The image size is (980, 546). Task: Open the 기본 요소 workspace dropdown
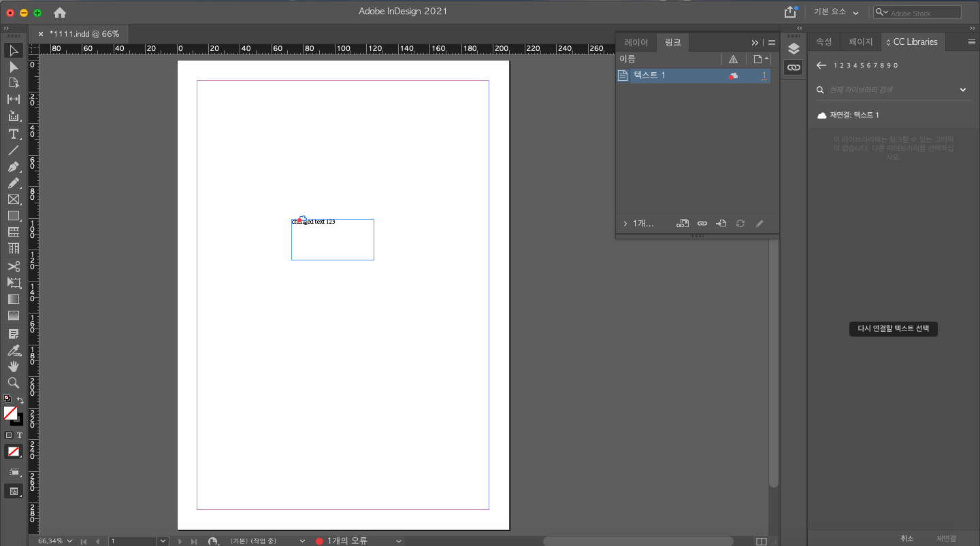tap(834, 12)
